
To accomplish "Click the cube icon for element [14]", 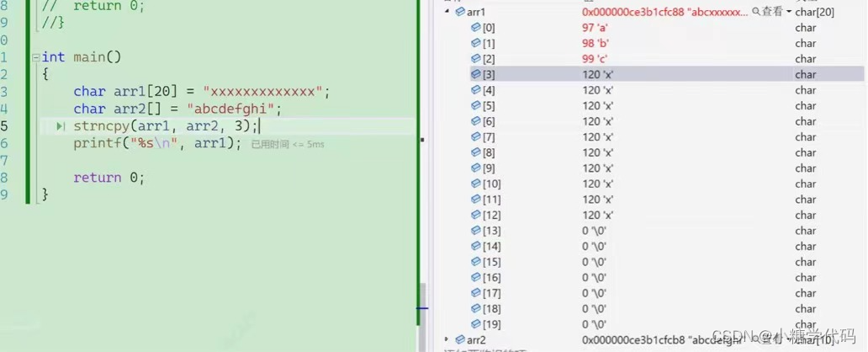I will [x=475, y=246].
